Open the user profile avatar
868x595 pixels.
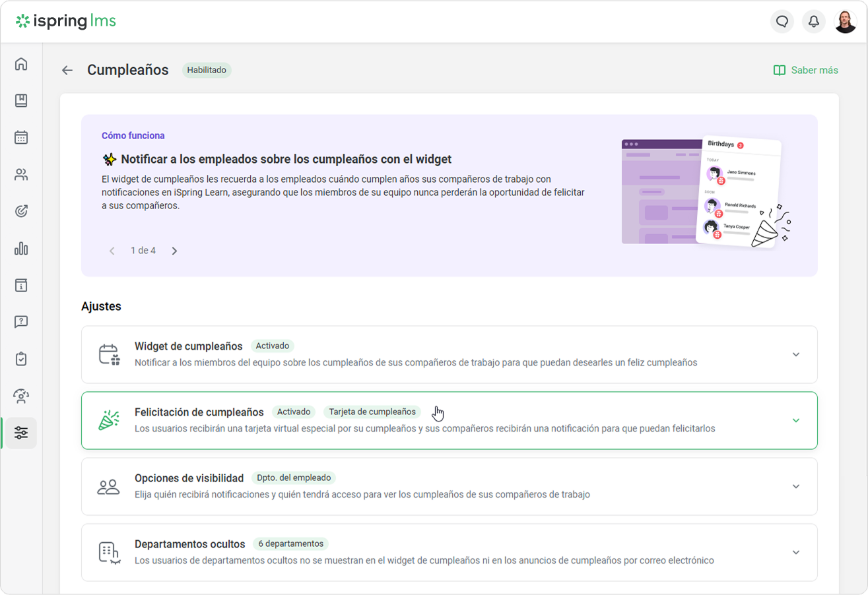[846, 22]
